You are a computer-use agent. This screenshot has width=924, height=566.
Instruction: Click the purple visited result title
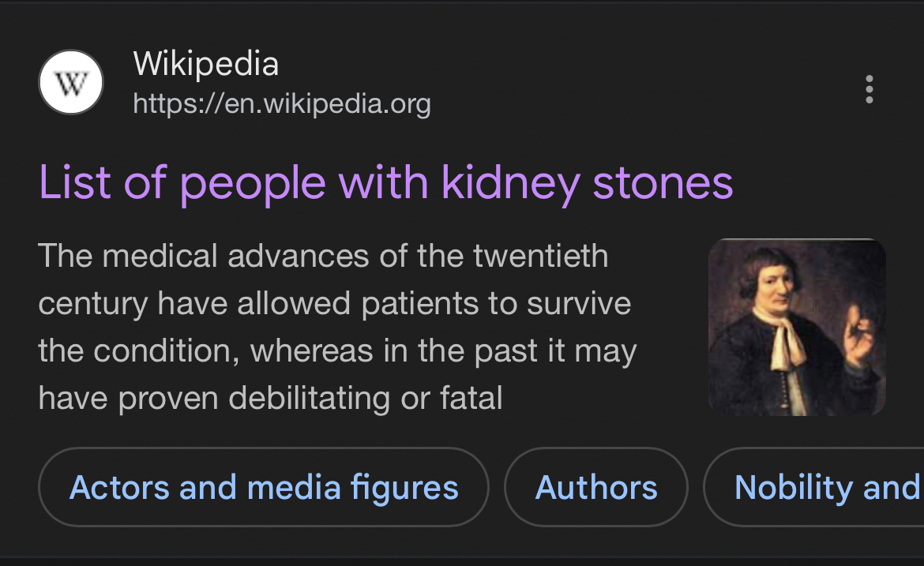coord(385,182)
